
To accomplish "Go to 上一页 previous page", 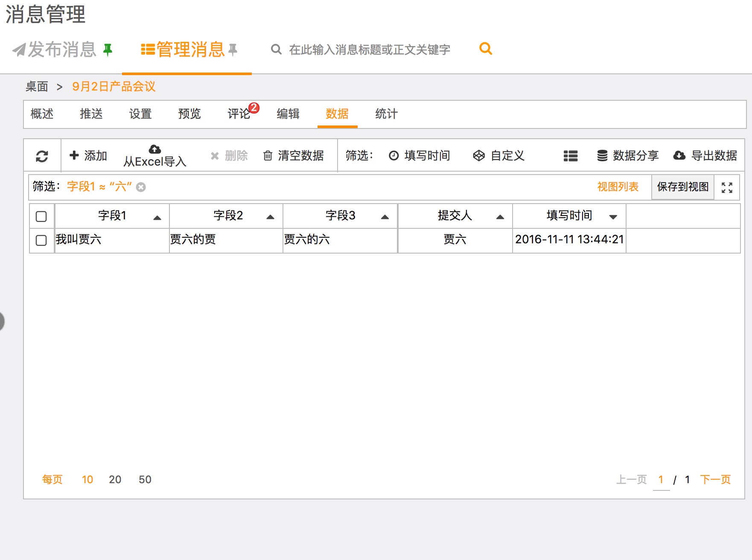I will 632,480.
